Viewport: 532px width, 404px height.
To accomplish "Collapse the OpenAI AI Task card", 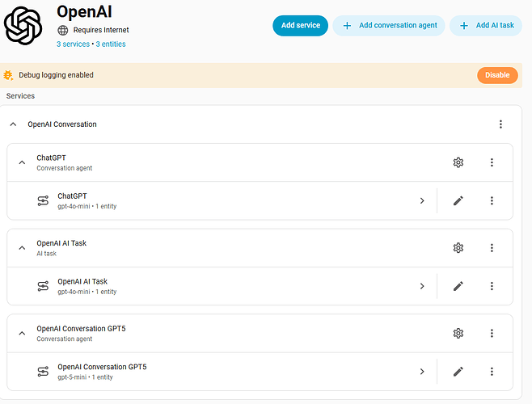I will click(22, 248).
